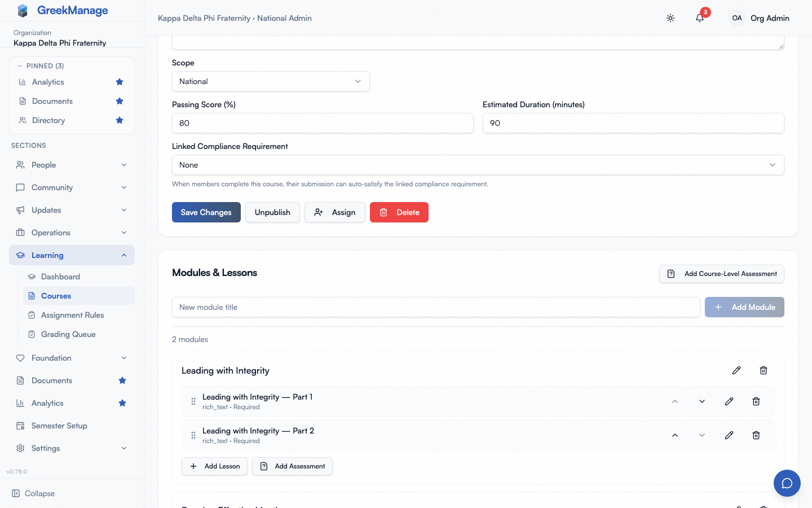Click the drag handle for Part 2 lesson
Viewport: 812px width, 508px height.
pyautogui.click(x=193, y=435)
